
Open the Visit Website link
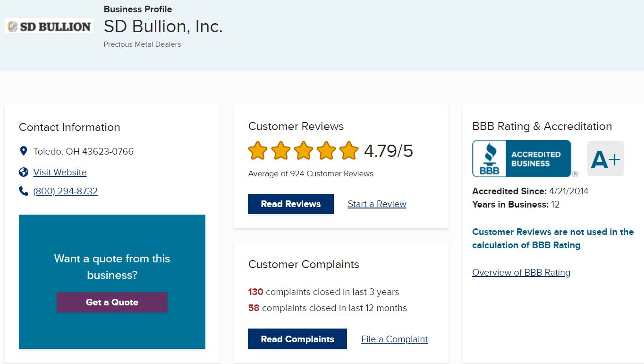coord(60,172)
